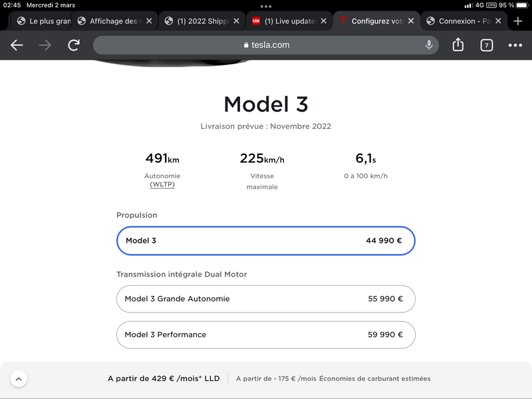This screenshot has height=399, width=532.
Task: Close the '(1) Live update' CNN tab
Action: pos(324,21)
